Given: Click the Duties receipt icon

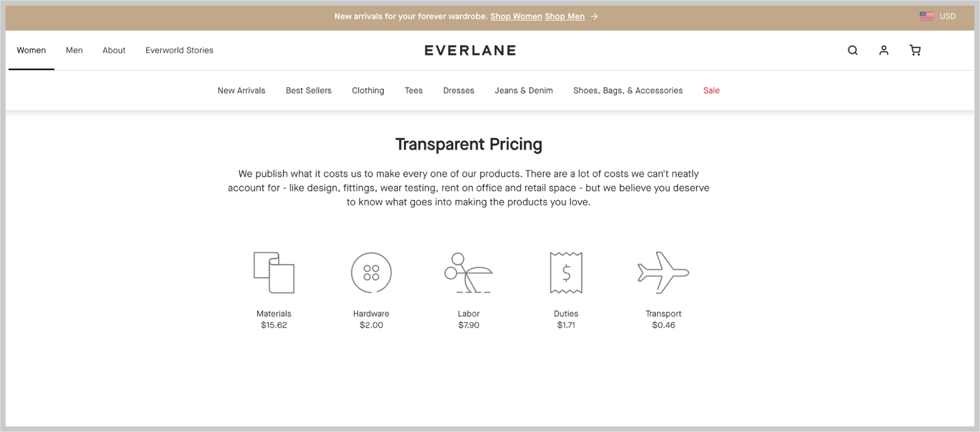Looking at the screenshot, I should click(566, 273).
